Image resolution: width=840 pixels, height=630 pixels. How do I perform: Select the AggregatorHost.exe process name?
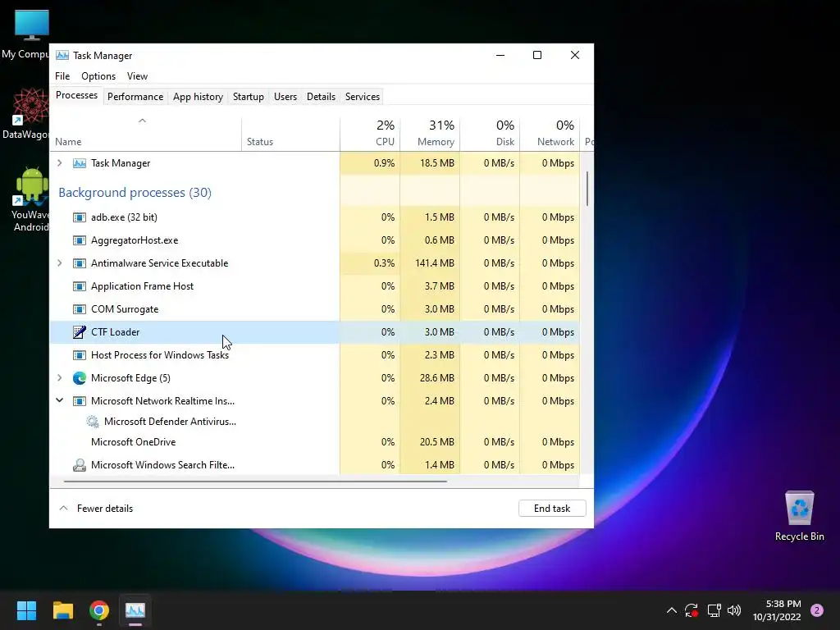pos(135,240)
